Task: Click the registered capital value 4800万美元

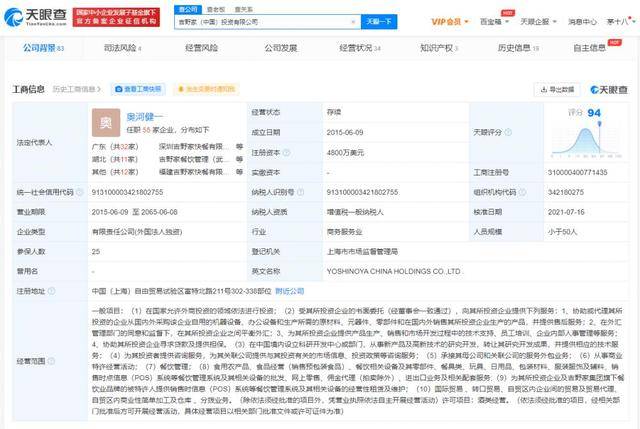Action: (345, 153)
